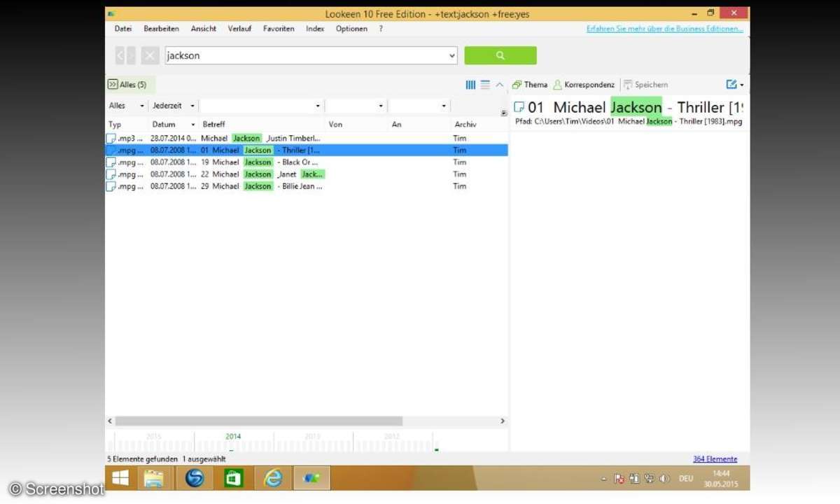Follow the Business Editionen info link
Screen dimensions: 840x504
[665, 29]
